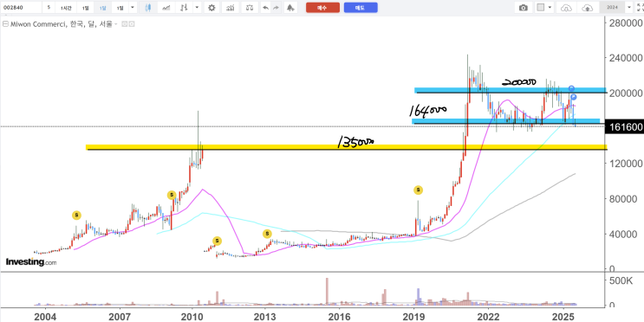Redo the chart action

tap(276, 8)
